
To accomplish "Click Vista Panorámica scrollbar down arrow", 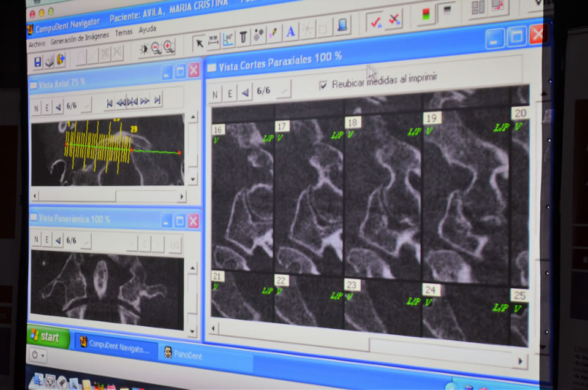I will click(x=192, y=332).
